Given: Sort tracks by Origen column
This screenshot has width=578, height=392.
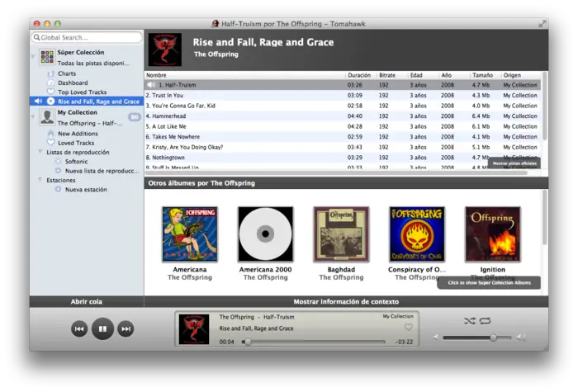Looking at the screenshot, I should pos(522,75).
